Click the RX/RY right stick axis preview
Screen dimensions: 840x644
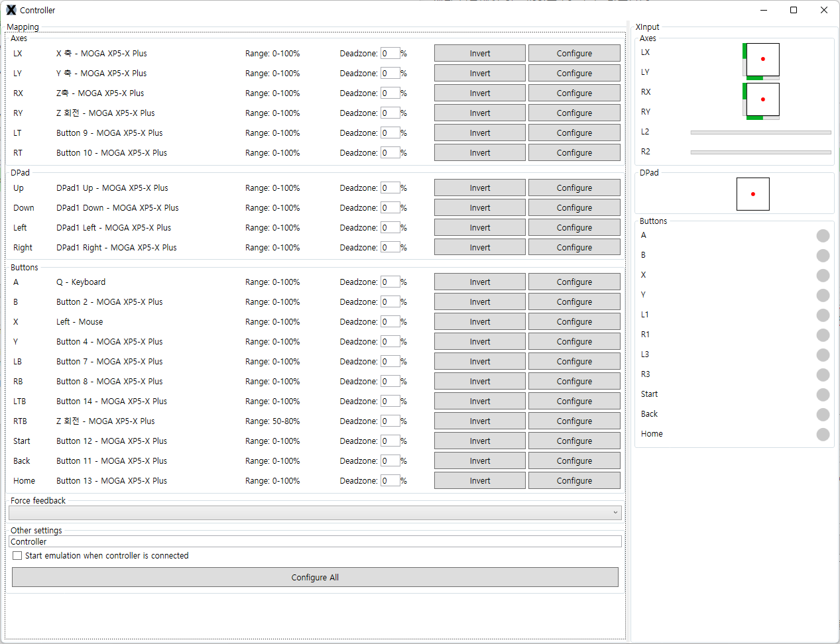(x=761, y=101)
